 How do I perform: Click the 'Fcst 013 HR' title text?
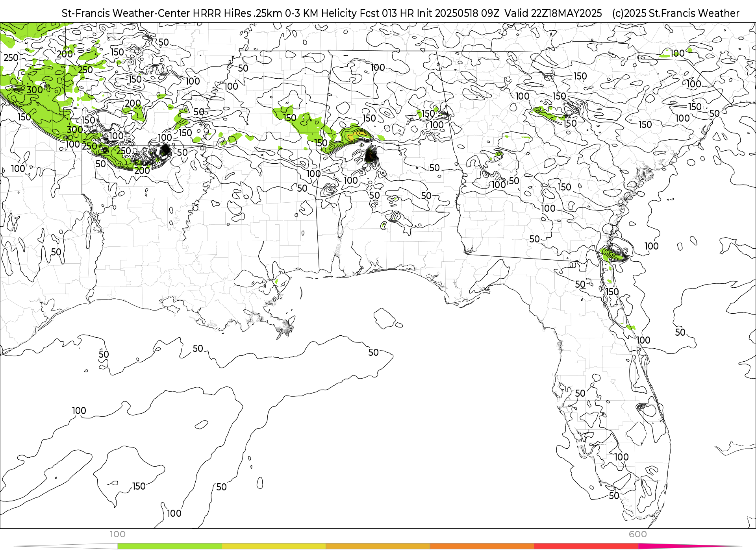[x=386, y=13]
